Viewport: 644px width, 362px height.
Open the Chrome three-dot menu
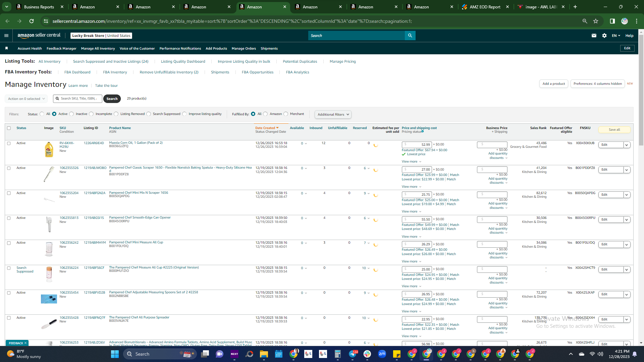[x=637, y=21]
